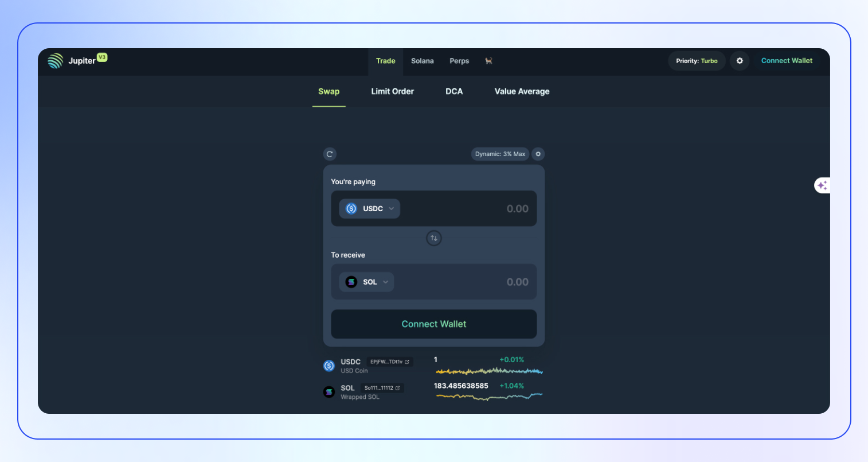Select the Value Average tab
Screen dimensions: 868x462
coord(522,91)
